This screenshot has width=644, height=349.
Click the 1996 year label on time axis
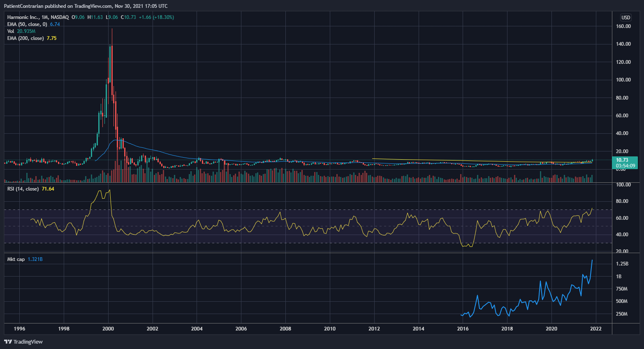click(x=19, y=329)
